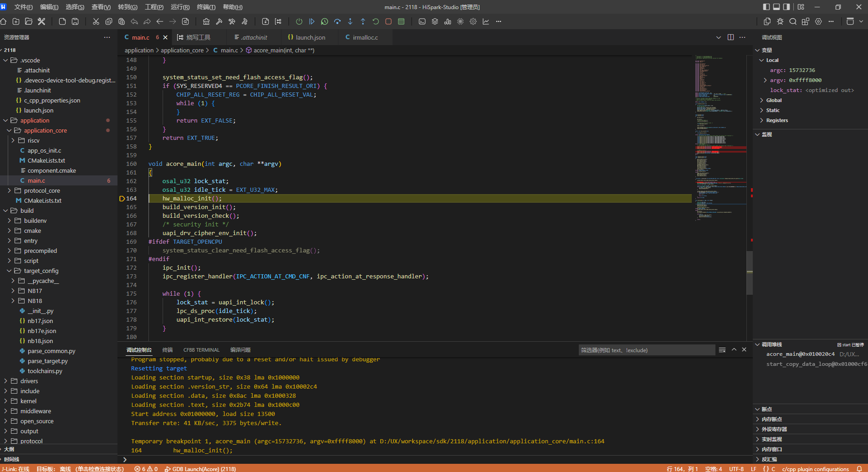Image resolution: width=868 pixels, height=472 pixels.
Task: Click the cut scissors toolbar icon
Action: [96, 21]
